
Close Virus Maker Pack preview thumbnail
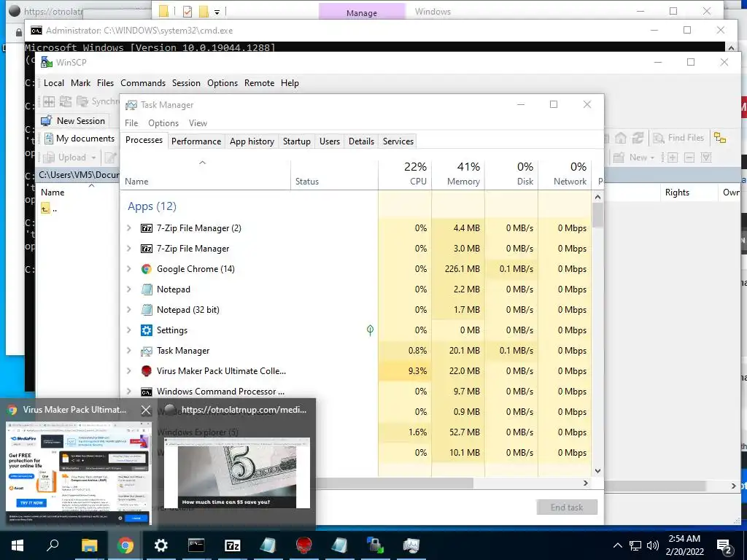pos(146,410)
